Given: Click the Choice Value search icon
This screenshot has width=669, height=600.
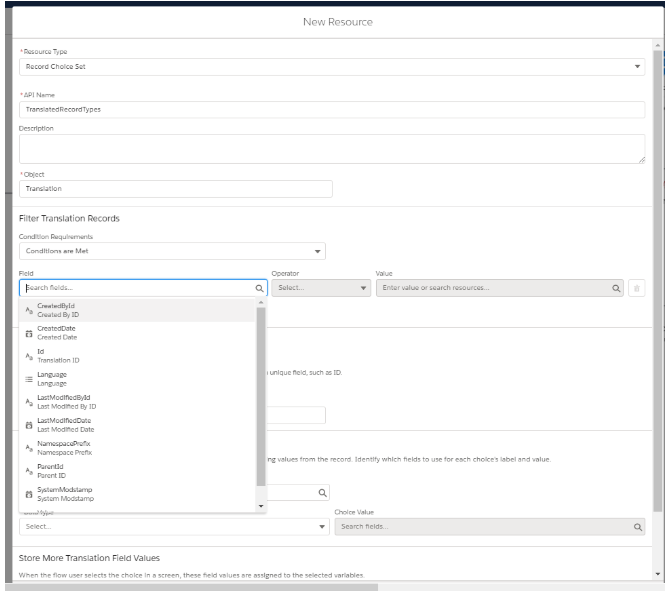Looking at the screenshot, I should pyautogui.click(x=637, y=525).
